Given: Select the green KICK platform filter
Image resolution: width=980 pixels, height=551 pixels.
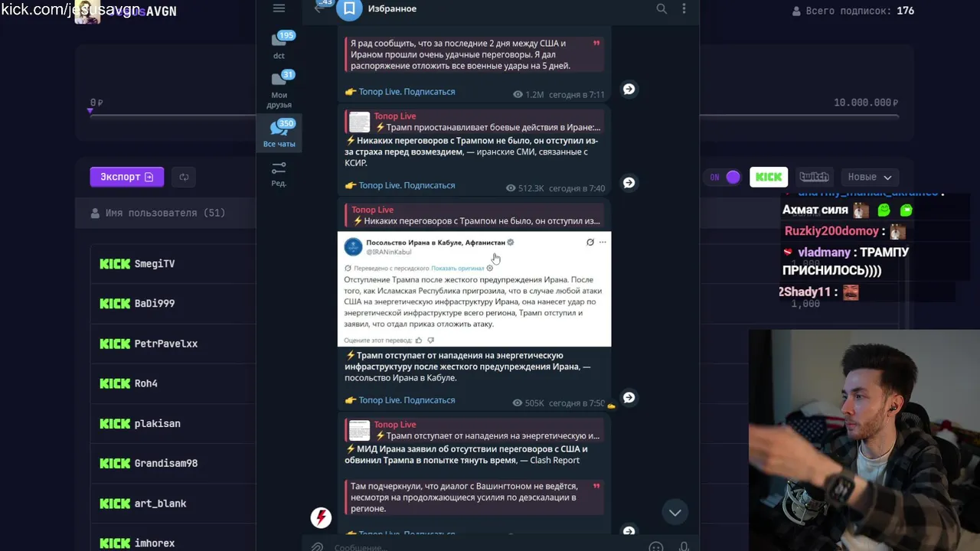Looking at the screenshot, I should tap(769, 177).
